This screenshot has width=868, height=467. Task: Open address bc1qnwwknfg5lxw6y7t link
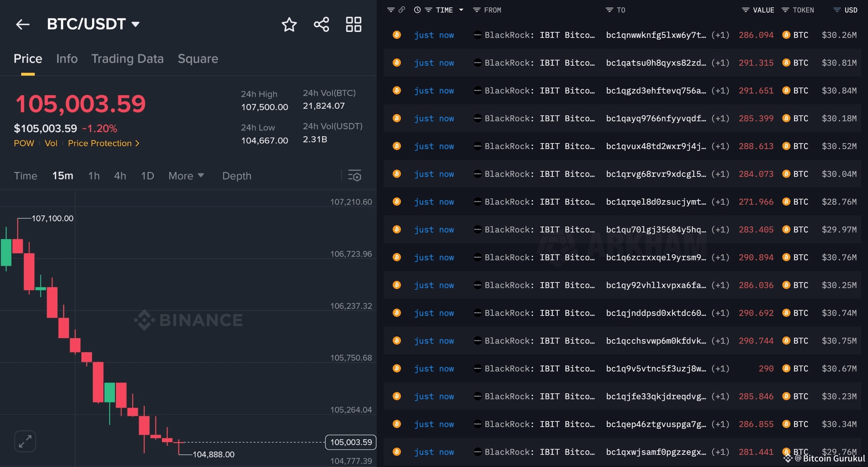pos(656,35)
